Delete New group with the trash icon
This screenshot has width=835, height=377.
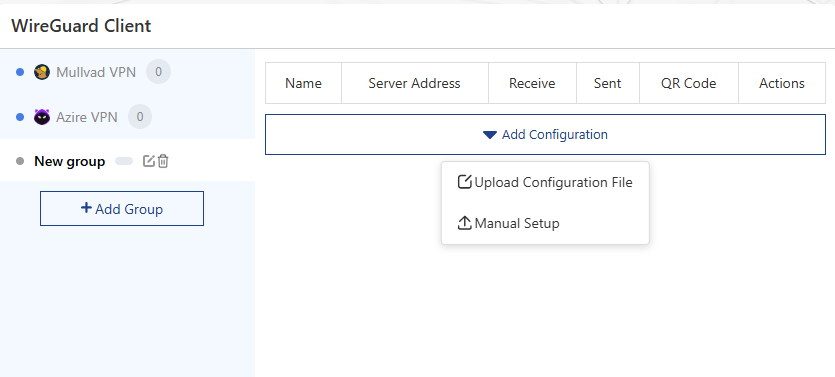pyautogui.click(x=163, y=161)
